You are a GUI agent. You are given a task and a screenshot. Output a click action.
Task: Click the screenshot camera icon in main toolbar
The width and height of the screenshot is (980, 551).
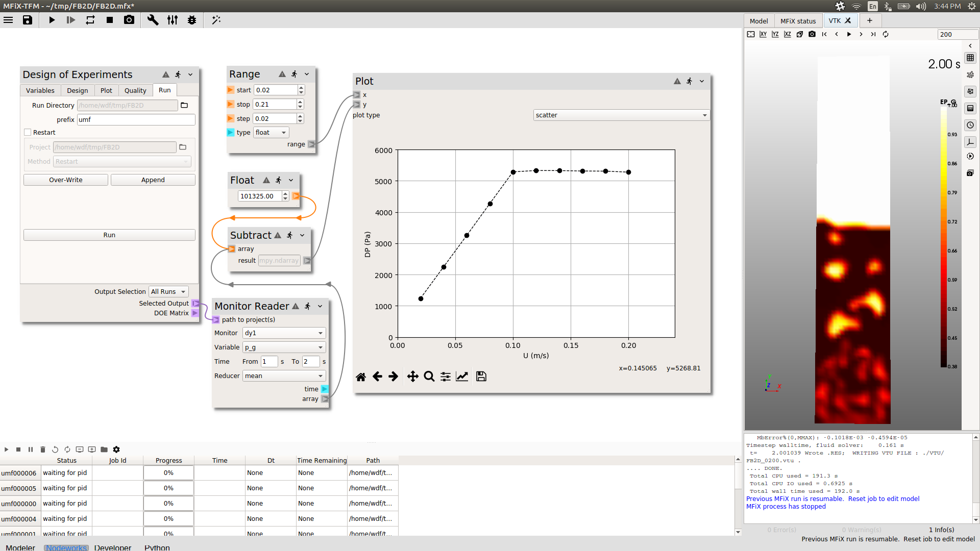(129, 20)
